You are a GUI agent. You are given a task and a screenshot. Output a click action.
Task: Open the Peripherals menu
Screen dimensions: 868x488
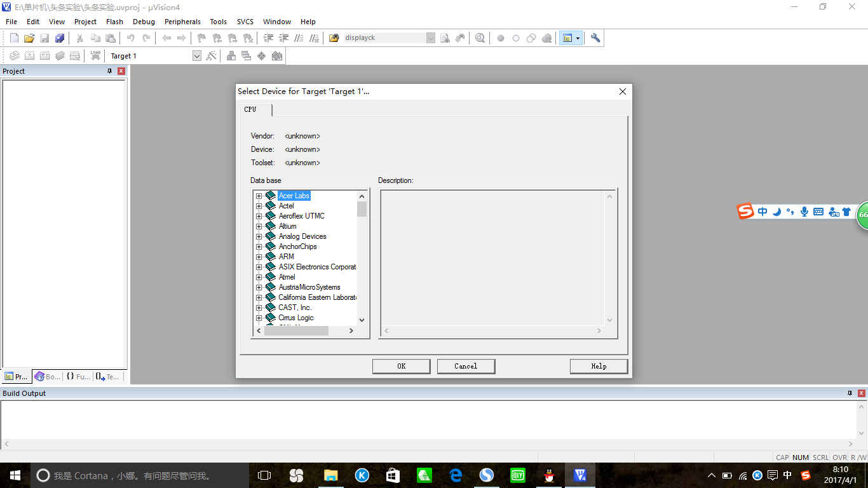182,22
